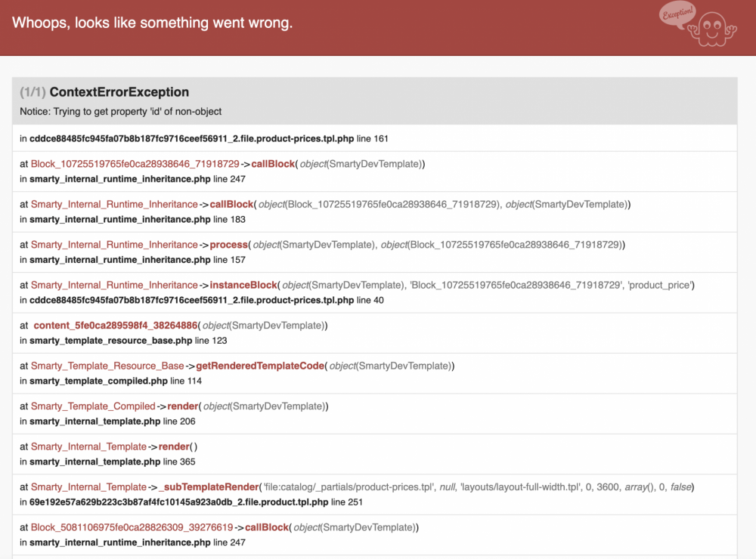Click the ContextErrorException heading
Image resolution: width=756 pixels, height=559 pixels.
click(119, 92)
